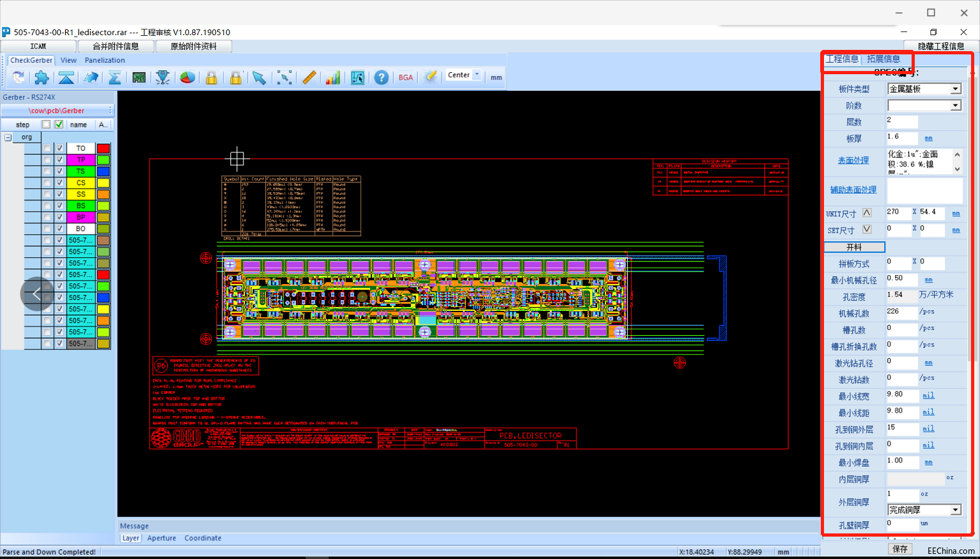Click the sigma sum toolbar icon
The height and width of the screenshot is (559, 980).
tap(114, 77)
